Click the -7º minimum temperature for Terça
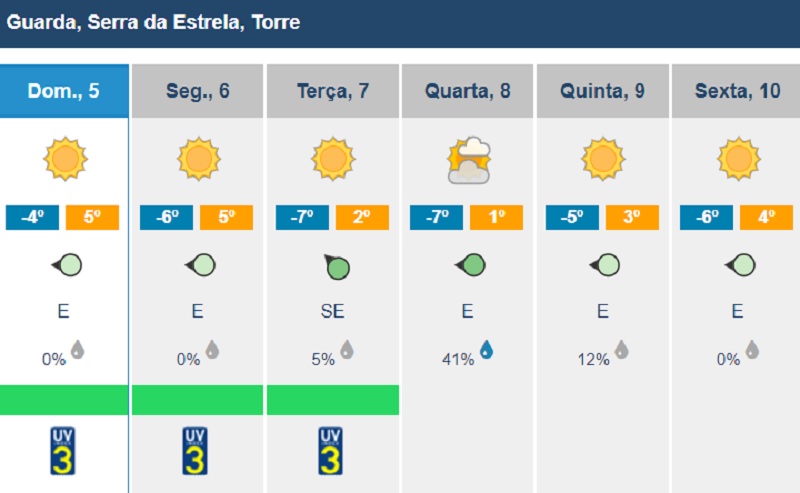The height and width of the screenshot is (493, 800). (x=302, y=217)
